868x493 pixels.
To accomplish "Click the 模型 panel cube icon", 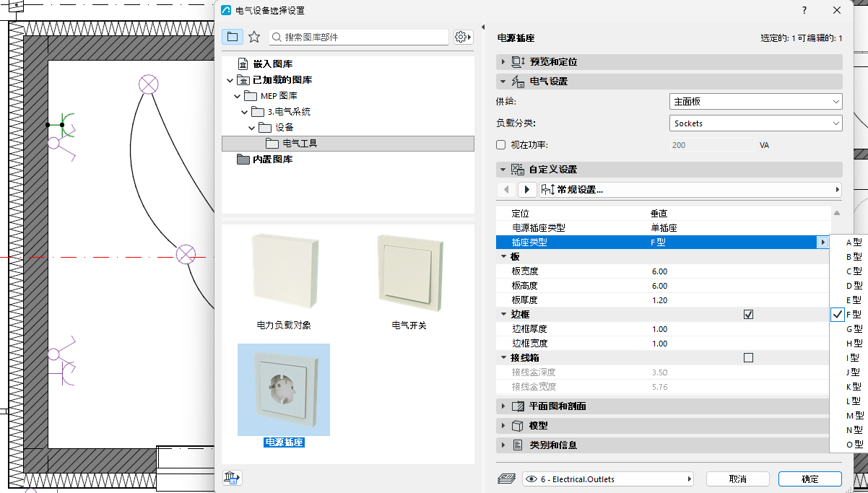I will (x=517, y=426).
